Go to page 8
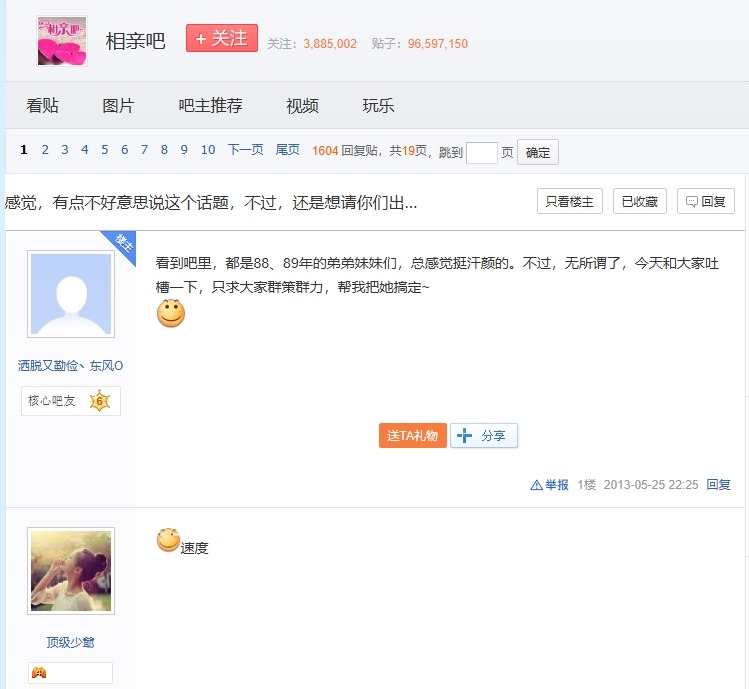The height and width of the screenshot is (689, 749). (x=164, y=150)
